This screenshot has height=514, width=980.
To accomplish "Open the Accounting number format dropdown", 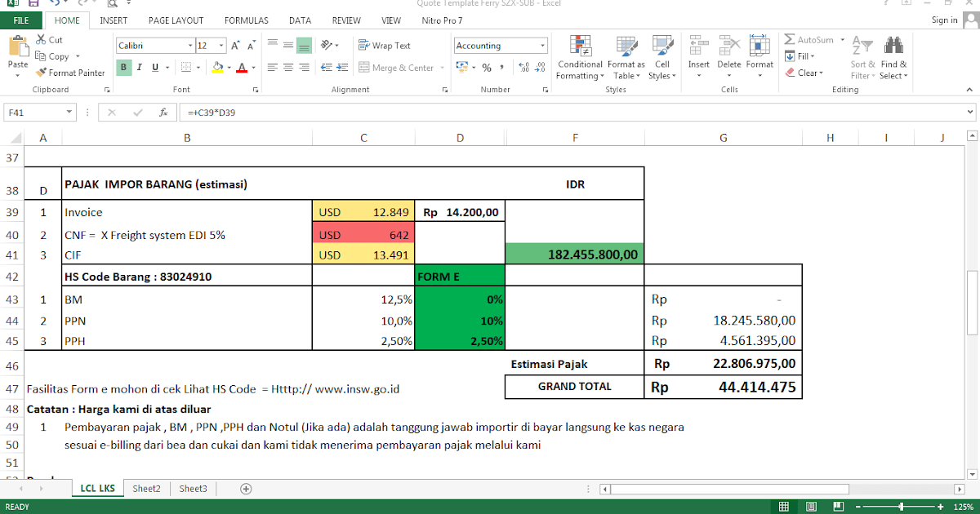I will click(x=542, y=46).
